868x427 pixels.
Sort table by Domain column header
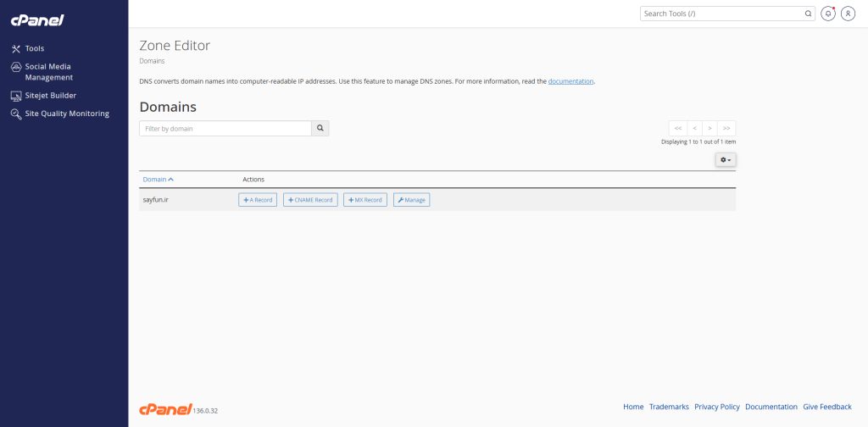click(x=159, y=180)
